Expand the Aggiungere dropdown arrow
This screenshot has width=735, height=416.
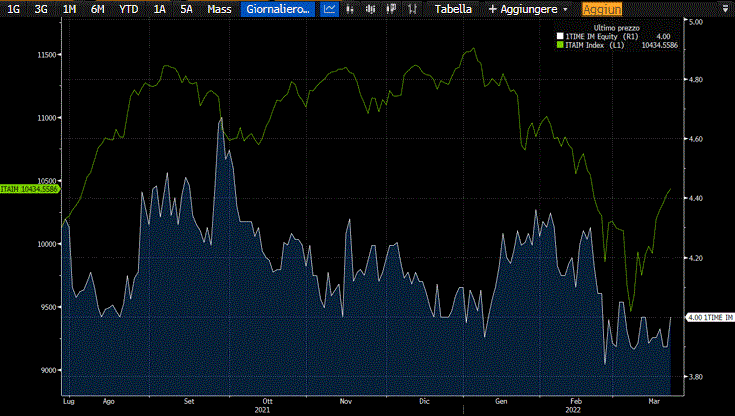(566, 9)
